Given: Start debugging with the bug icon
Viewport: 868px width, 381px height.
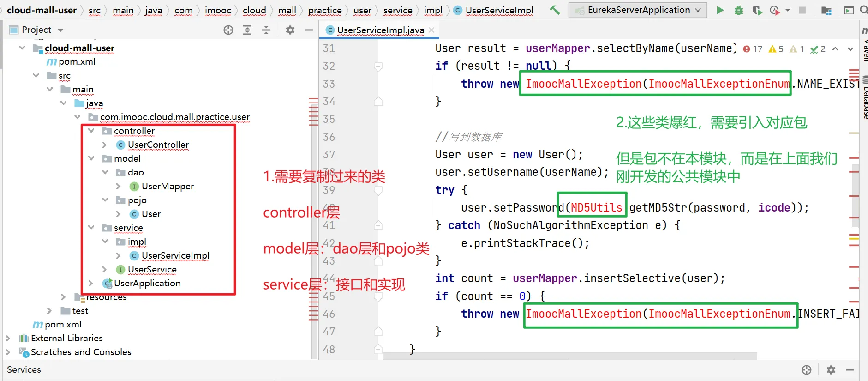Looking at the screenshot, I should [738, 10].
